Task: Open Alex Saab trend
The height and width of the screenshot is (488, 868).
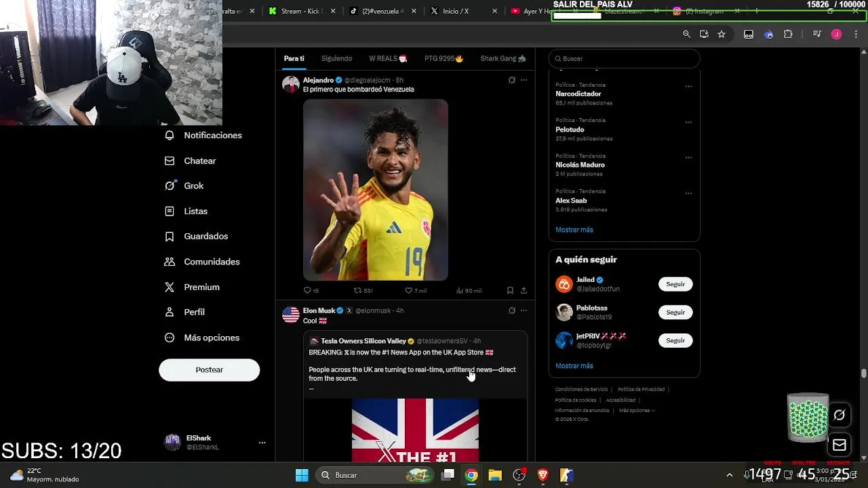Action: coord(571,201)
